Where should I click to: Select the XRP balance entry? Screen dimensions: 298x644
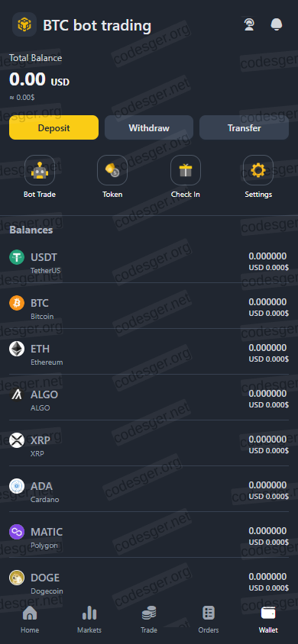pyautogui.click(x=149, y=443)
